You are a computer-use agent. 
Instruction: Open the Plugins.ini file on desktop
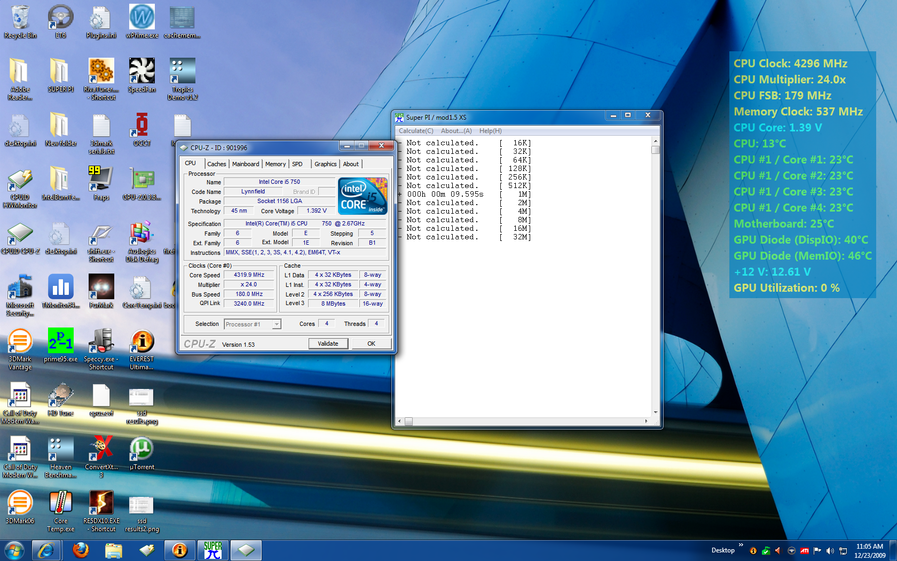pos(101,22)
